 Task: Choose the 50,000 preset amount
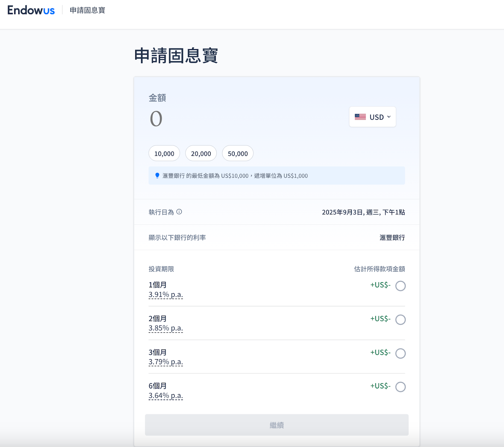point(238,153)
